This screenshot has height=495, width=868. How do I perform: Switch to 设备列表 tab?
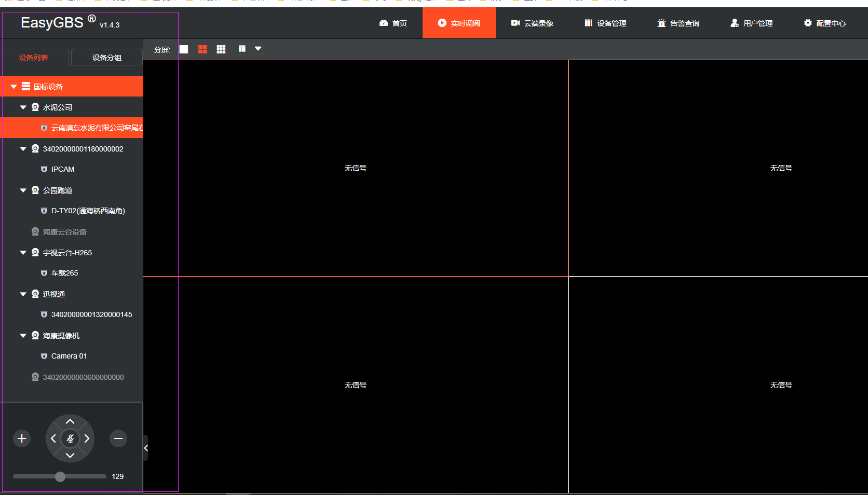pyautogui.click(x=34, y=58)
